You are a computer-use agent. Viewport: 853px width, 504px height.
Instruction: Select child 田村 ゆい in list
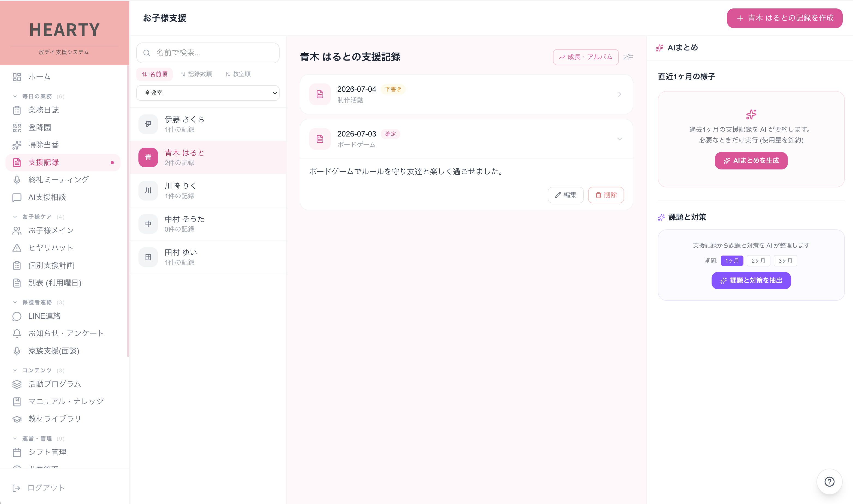click(x=208, y=257)
